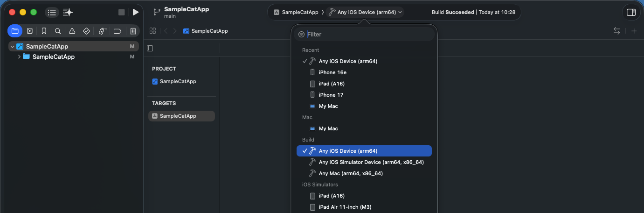Open the source control branch icon
Screen dimensions: 644x213
(x=157, y=12)
